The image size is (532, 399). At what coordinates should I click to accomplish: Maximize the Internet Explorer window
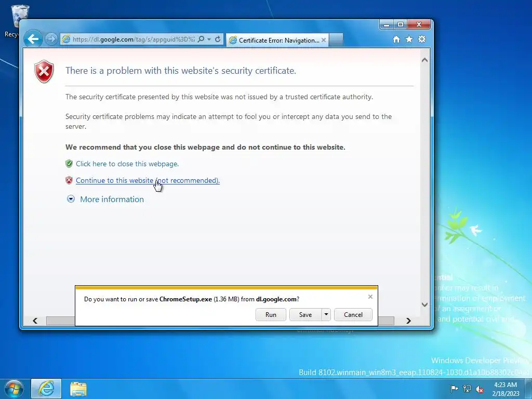(x=401, y=25)
